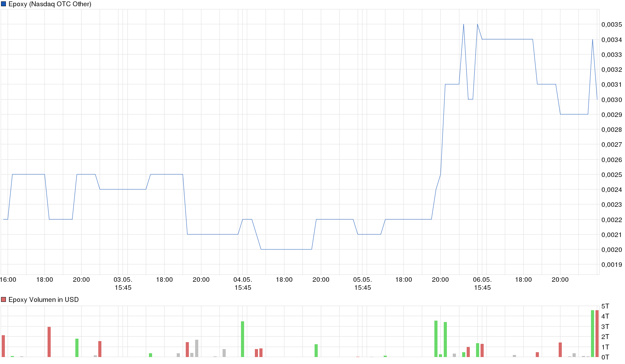Viewport: 625px width, 364px height.
Task: Click the 03.05. 15:45 date label
Action: [x=123, y=283]
